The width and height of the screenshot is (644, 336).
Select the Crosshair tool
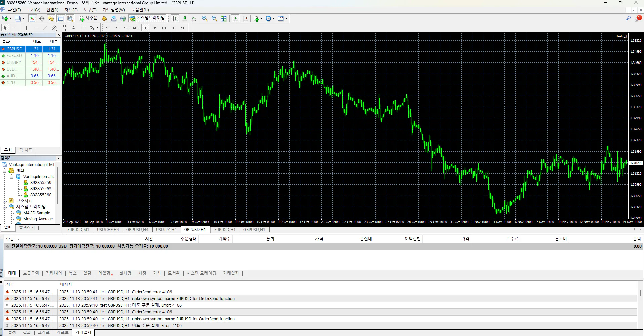pos(15,28)
